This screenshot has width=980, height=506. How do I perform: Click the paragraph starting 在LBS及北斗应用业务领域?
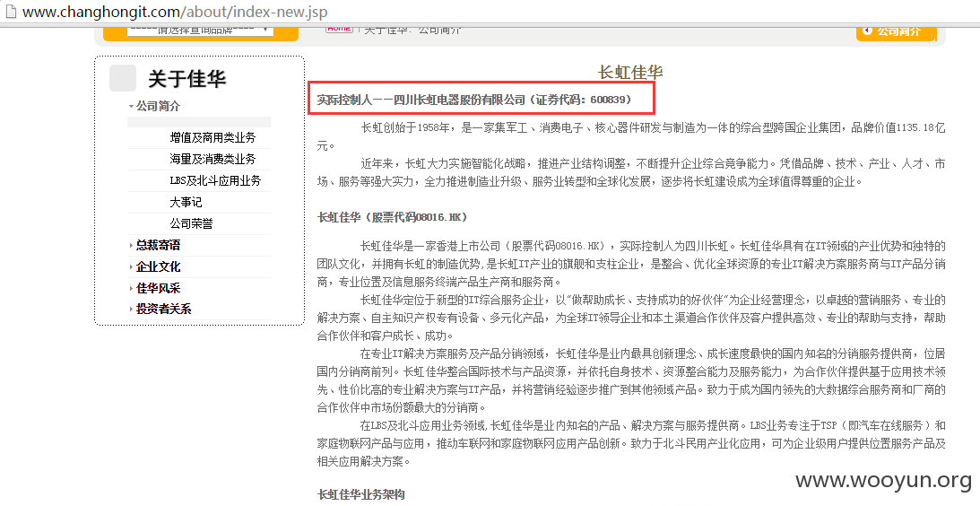coord(631,443)
